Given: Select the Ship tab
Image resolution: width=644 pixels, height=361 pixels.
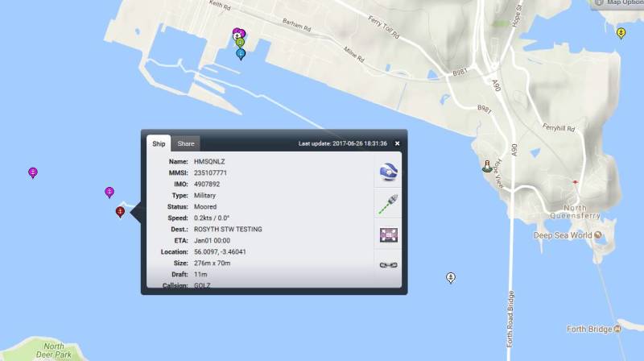Looking at the screenshot, I should coord(159,143).
